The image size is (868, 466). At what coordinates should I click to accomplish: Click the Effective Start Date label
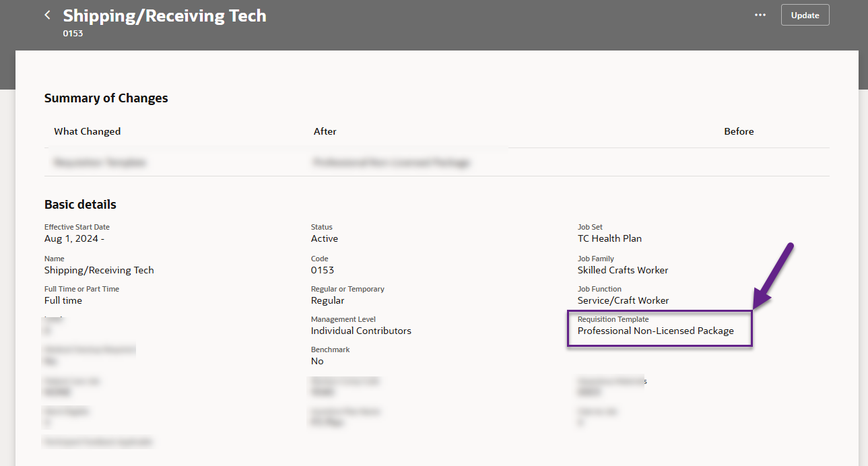click(x=77, y=227)
